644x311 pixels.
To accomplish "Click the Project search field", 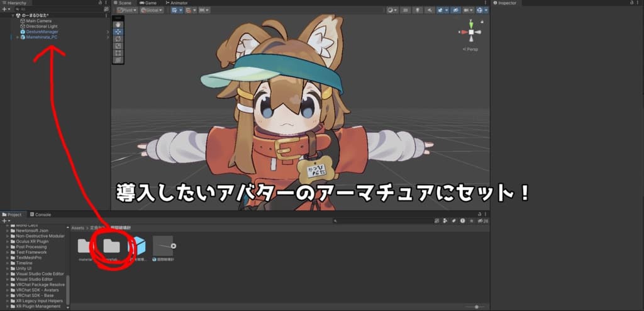I will pyautogui.click(x=383, y=221).
